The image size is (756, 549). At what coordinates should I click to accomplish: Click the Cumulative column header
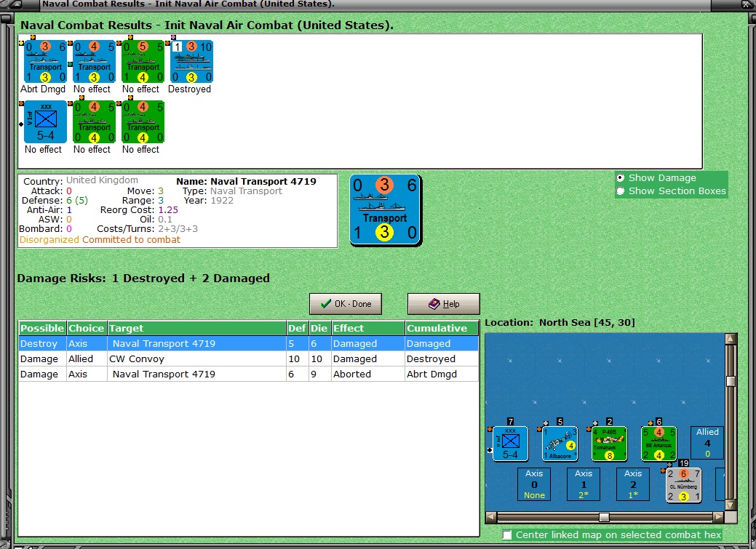tap(441, 328)
